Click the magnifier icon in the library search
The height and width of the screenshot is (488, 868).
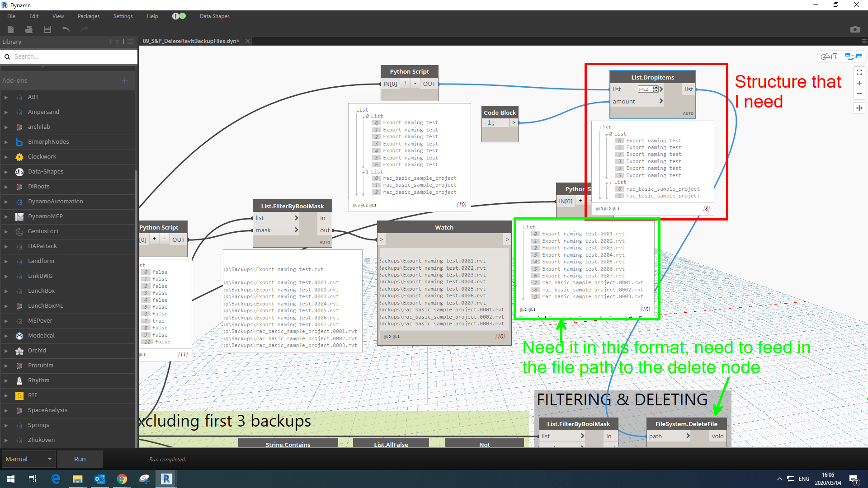pos(7,56)
